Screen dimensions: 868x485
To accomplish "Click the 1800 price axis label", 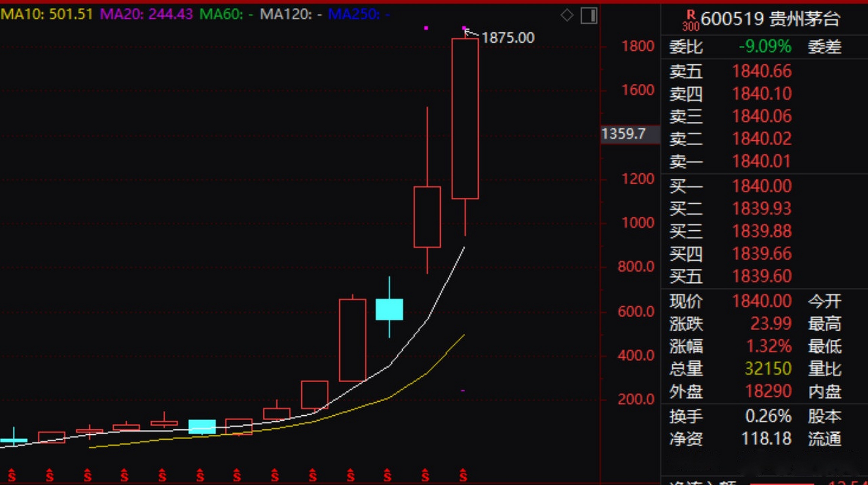I will pyautogui.click(x=638, y=46).
